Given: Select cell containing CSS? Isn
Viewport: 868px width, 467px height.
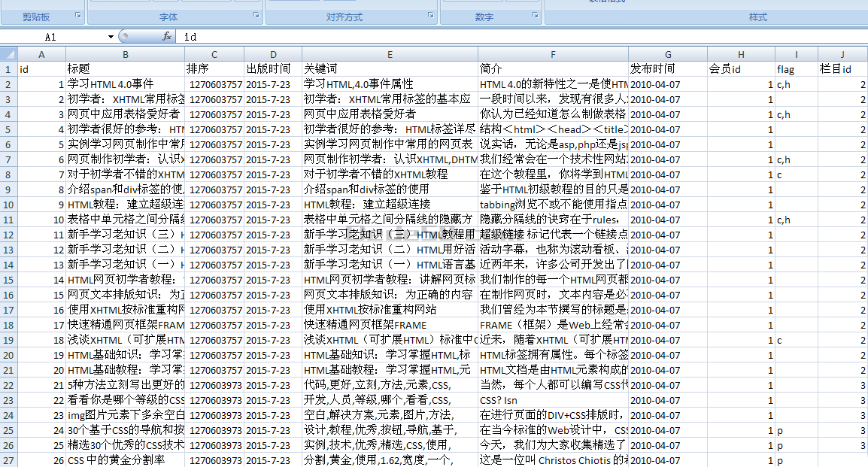Looking at the screenshot, I should (553, 400).
